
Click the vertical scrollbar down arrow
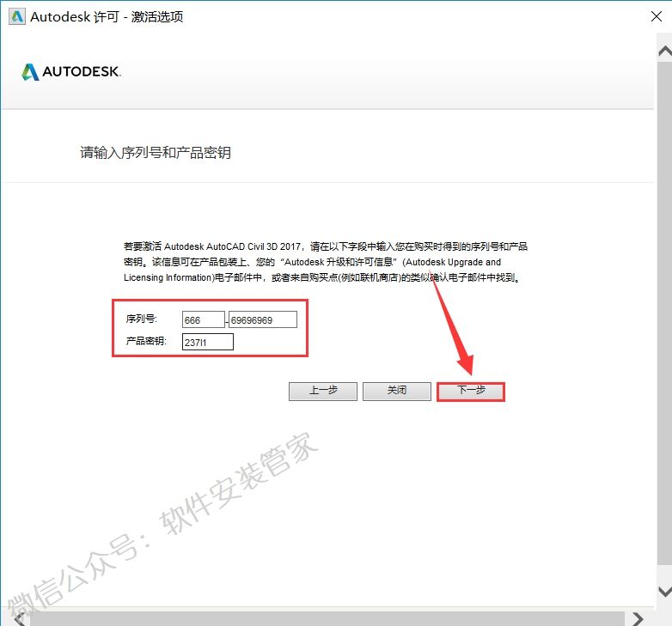click(x=663, y=592)
